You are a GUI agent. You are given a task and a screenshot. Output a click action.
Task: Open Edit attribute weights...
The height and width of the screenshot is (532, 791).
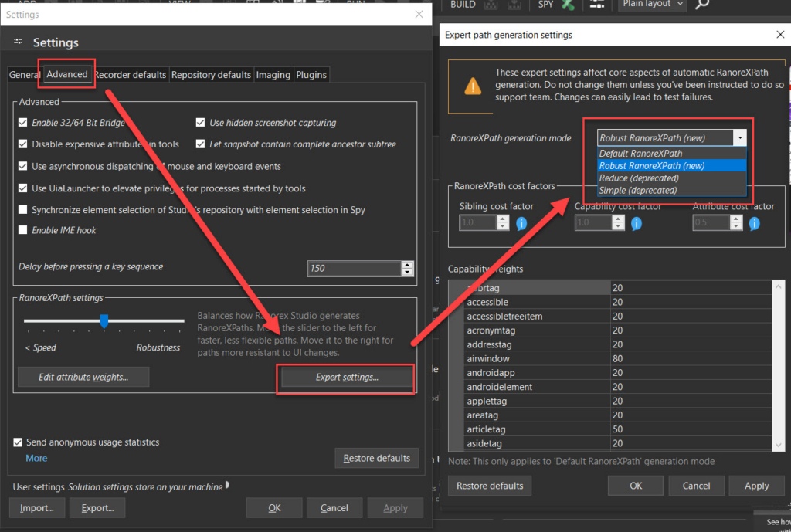tap(83, 378)
